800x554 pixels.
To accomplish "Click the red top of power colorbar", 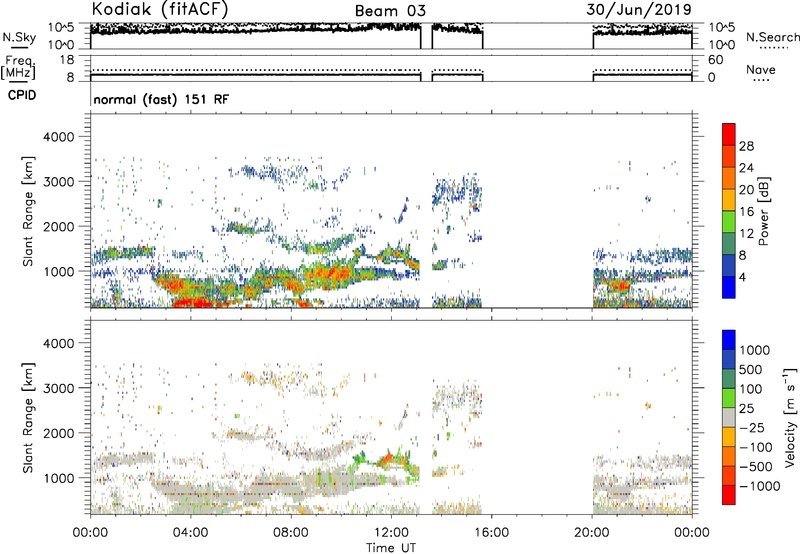I will [729, 134].
